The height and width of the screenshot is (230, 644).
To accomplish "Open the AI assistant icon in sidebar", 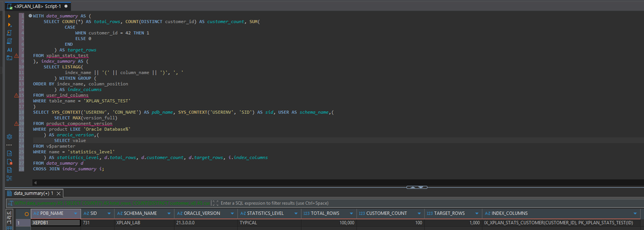I will (9, 49).
